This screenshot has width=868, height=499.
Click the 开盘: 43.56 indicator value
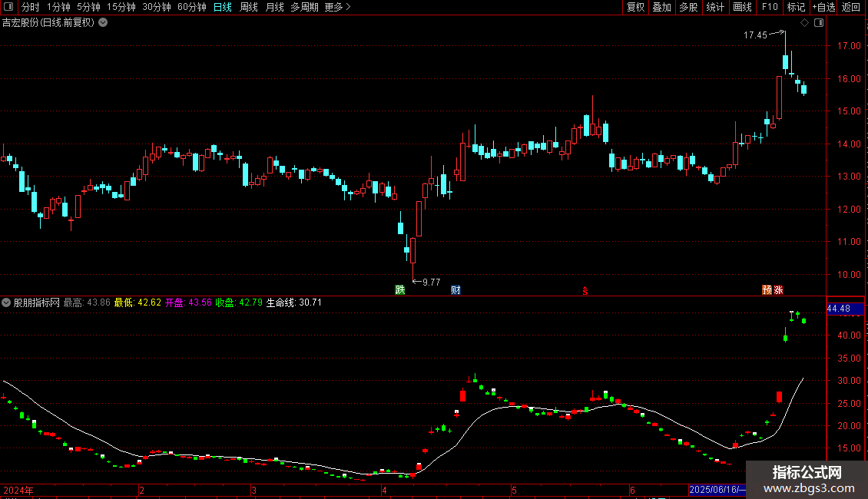coord(188,302)
